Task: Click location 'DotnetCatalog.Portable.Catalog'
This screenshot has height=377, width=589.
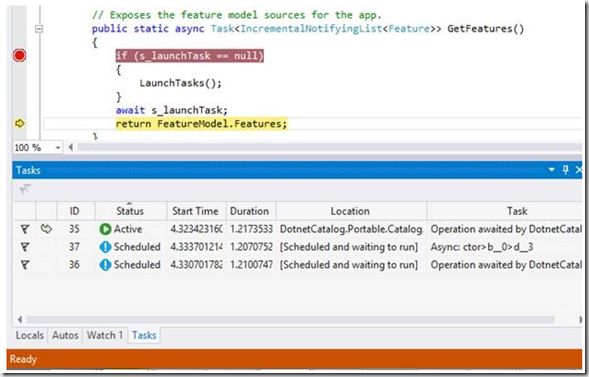Action: pyautogui.click(x=351, y=229)
